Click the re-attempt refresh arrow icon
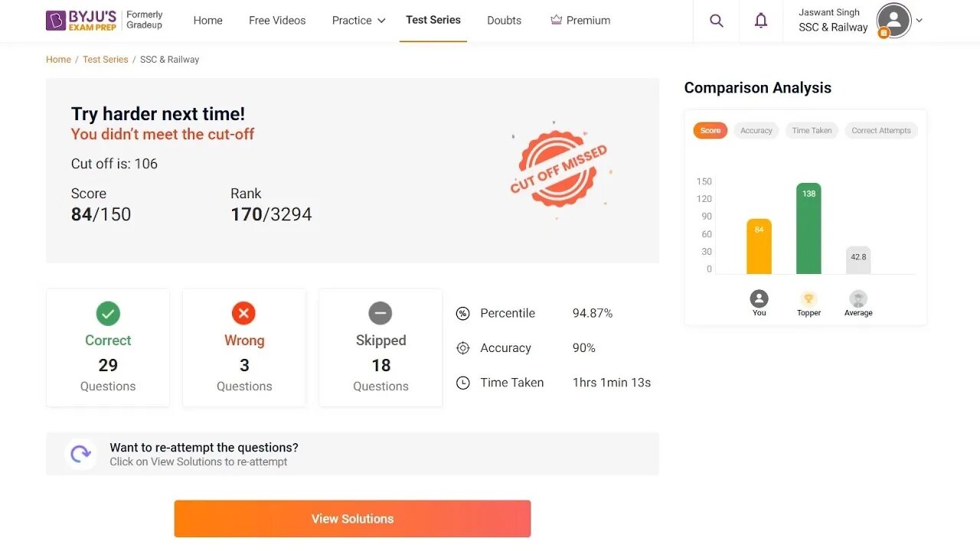The width and height of the screenshot is (980, 551). tap(80, 454)
